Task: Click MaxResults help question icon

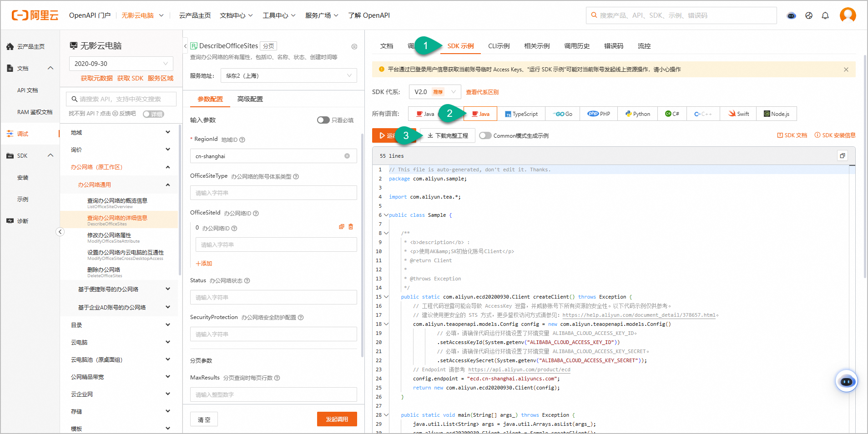Action: 277,378
